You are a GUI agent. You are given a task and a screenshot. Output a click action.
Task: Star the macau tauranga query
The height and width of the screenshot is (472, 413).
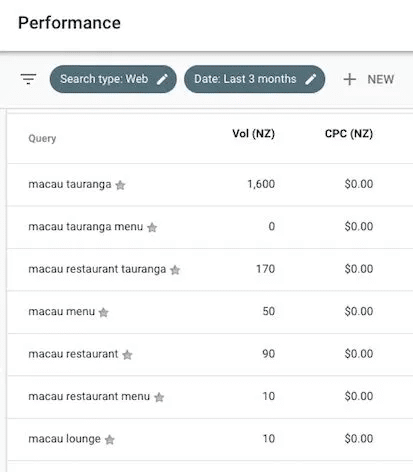pos(120,185)
